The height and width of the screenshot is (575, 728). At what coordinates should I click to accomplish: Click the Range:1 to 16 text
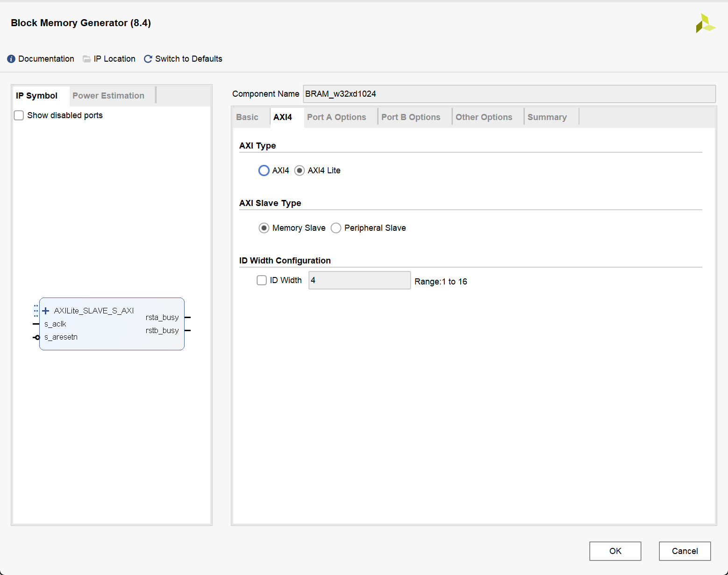coord(441,282)
